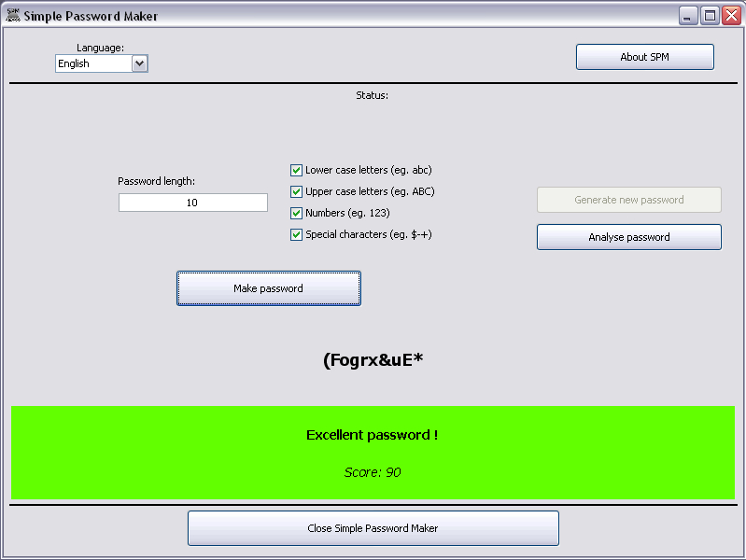Screen dimensions: 746x560
Task: Minimize the Simple Password Maker window
Action: [x=687, y=16]
